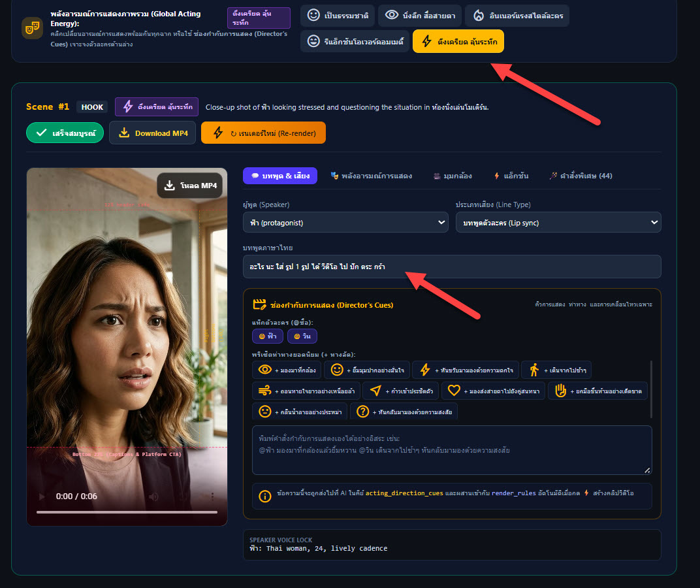Expand the Line Type dropdown
700x588 pixels.
coord(558,223)
